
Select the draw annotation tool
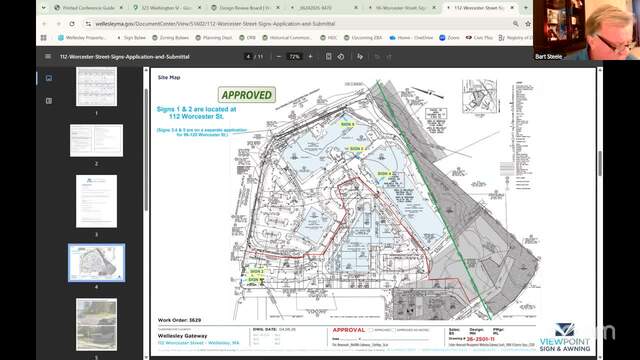(360, 56)
